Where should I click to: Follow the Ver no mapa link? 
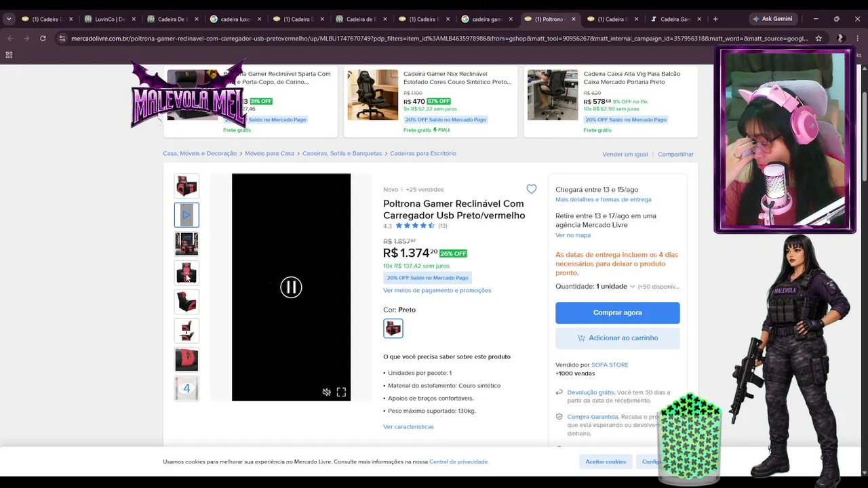tap(573, 235)
